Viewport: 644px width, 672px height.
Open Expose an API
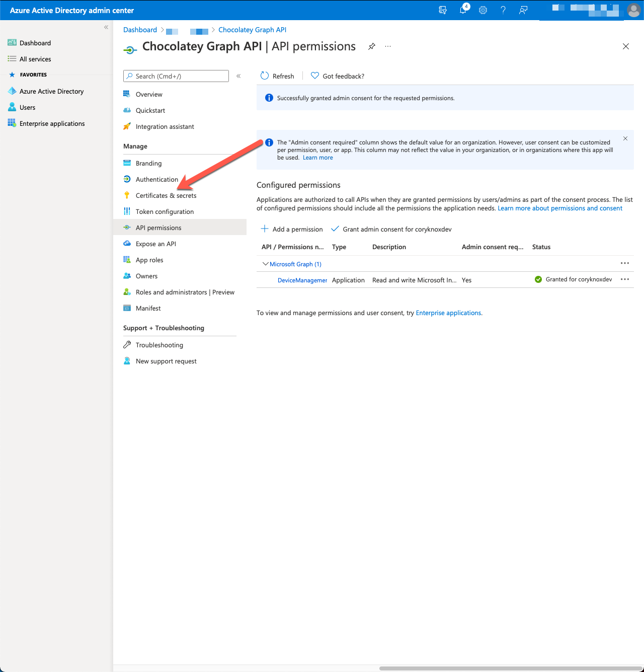(x=155, y=244)
